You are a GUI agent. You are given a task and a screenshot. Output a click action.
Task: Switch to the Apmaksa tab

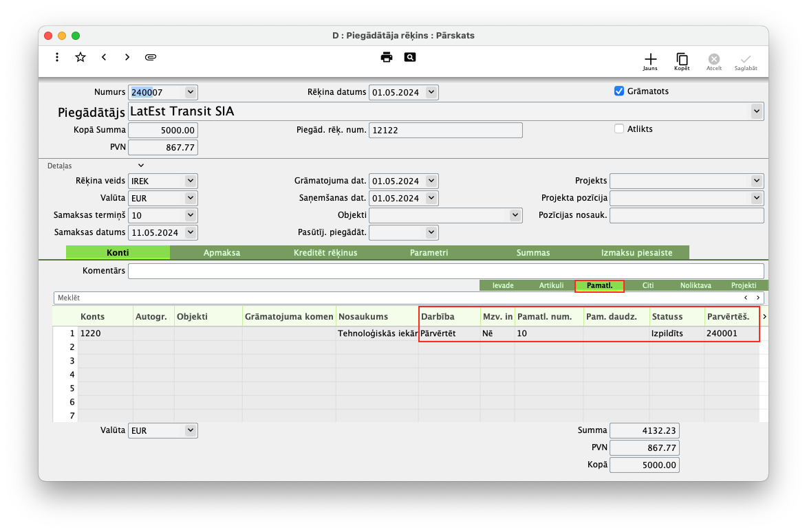coord(222,253)
